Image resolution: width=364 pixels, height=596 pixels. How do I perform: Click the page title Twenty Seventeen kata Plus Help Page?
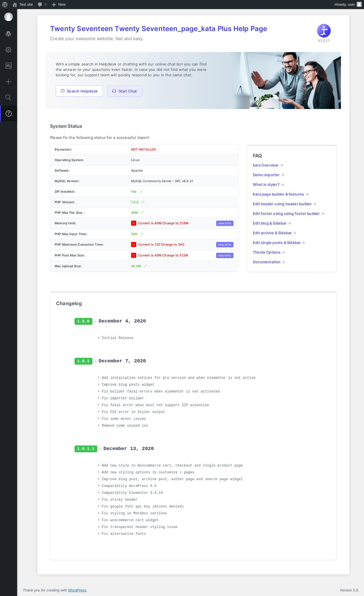pos(158,29)
